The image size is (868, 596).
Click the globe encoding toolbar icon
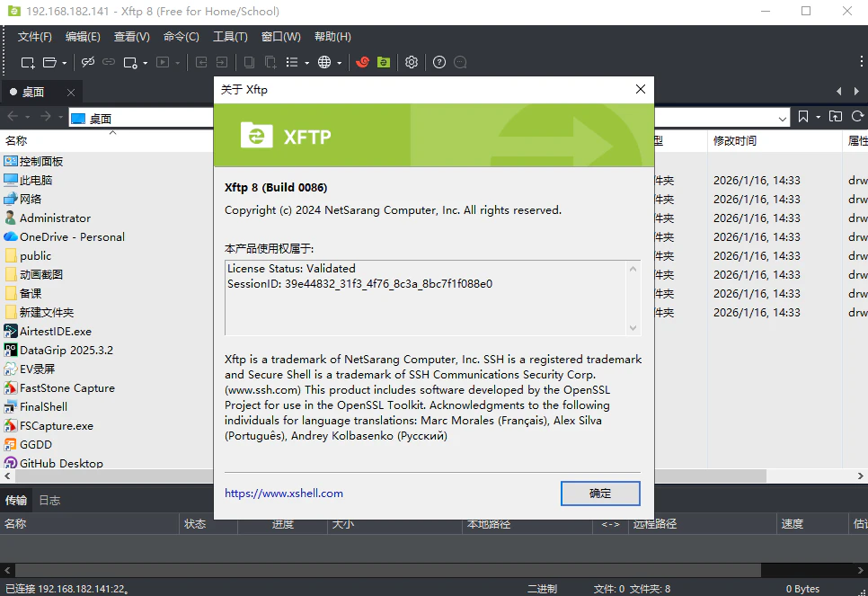point(326,61)
